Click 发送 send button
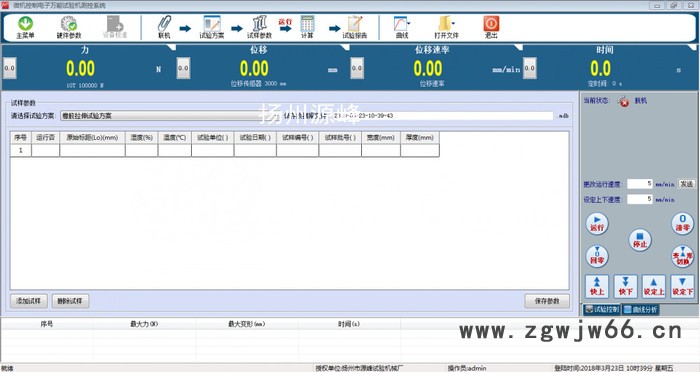700x372 pixels. click(x=686, y=184)
